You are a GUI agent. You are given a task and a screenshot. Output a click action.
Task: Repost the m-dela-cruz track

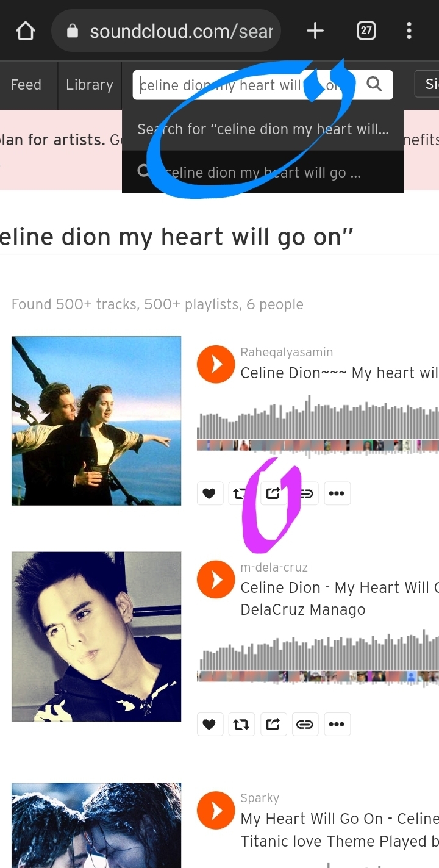click(x=241, y=724)
